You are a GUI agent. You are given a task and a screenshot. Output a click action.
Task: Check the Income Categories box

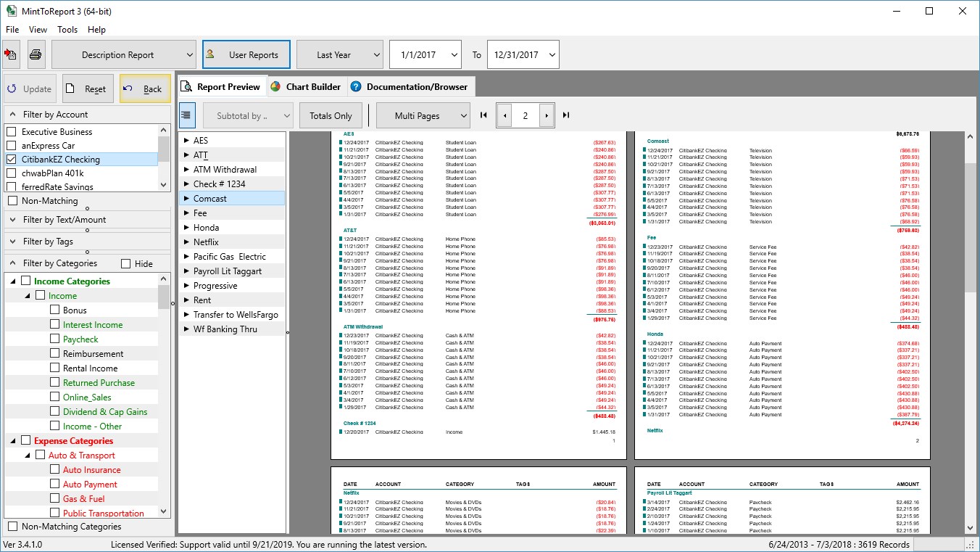pos(26,281)
